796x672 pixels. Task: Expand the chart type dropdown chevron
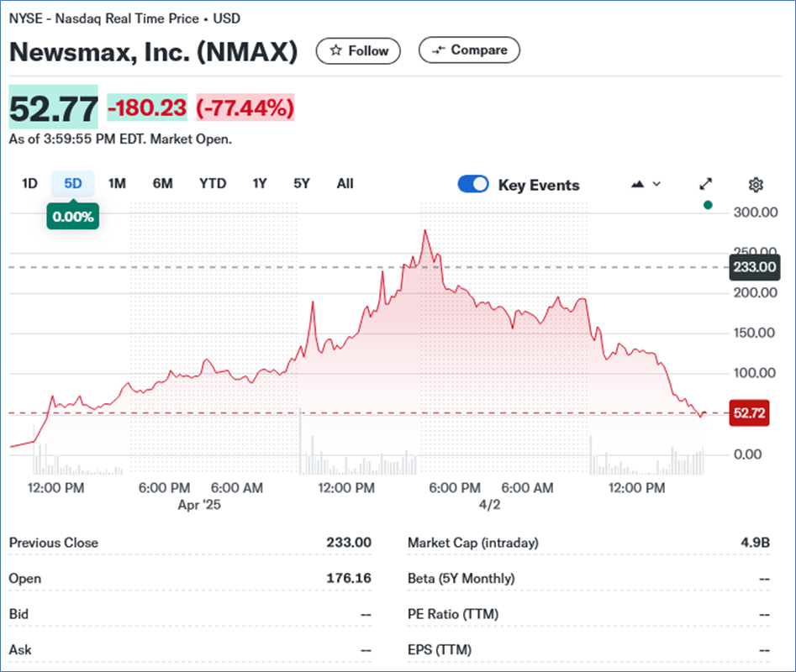click(657, 184)
